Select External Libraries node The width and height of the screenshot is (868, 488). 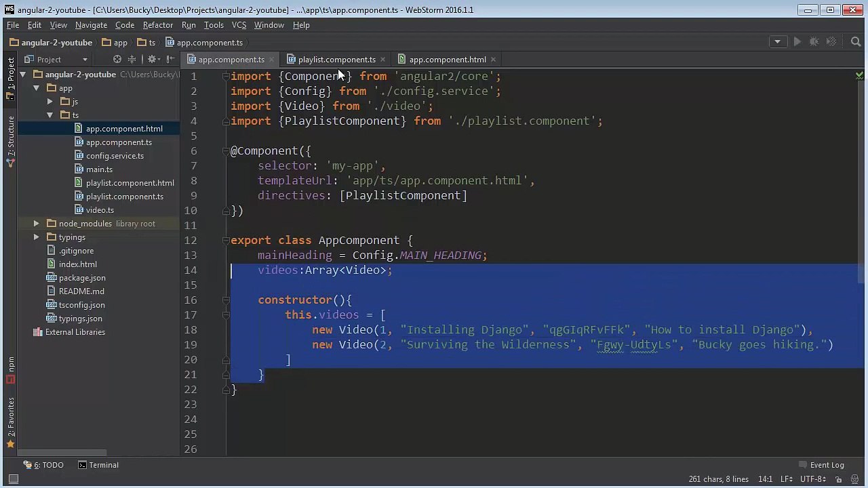75,332
